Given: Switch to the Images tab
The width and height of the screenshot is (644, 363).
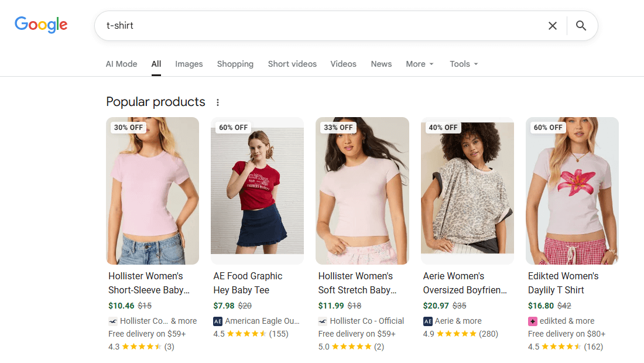Looking at the screenshot, I should point(189,64).
